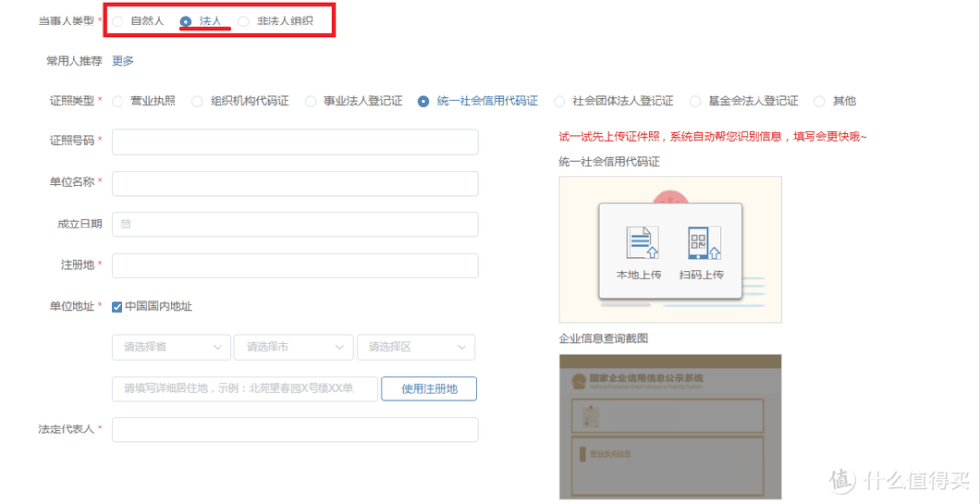Pick 基金会法人登记证 certificate type
Image resolution: width=980 pixels, height=504 pixels.
tap(695, 101)
